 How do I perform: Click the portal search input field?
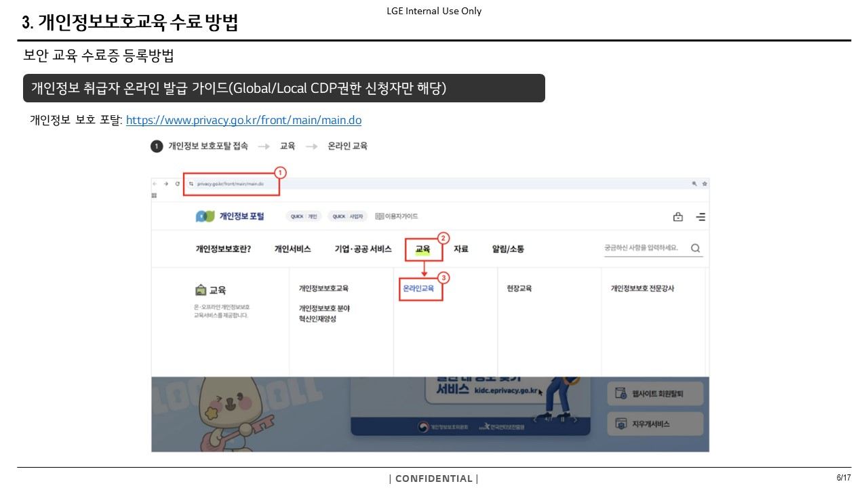tap(642, 248)
